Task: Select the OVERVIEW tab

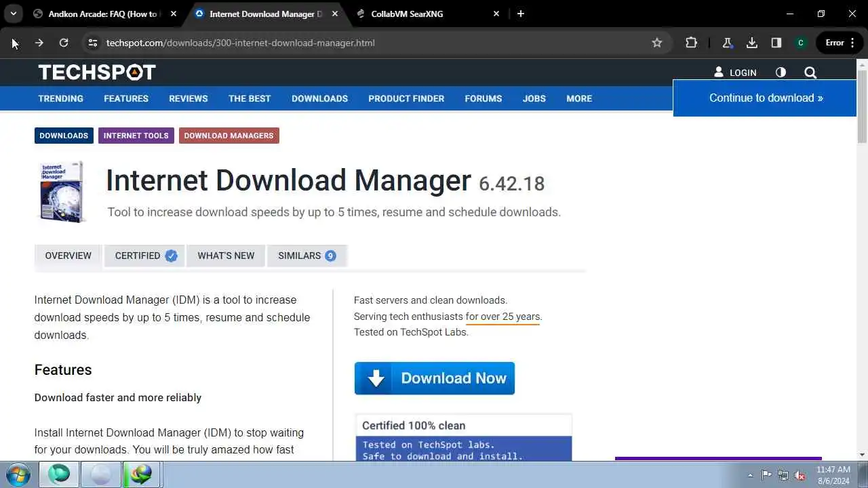Action: [x=68, y=256]
